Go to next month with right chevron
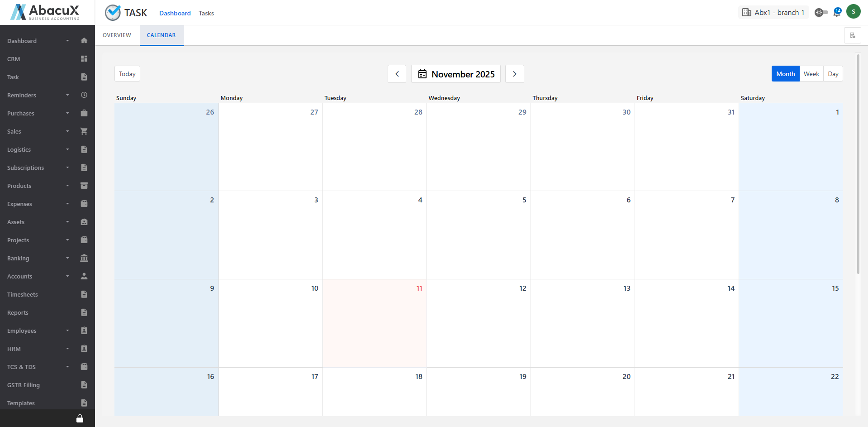Screen dimensions: 868x427 pyautogui.click(x=514, y=74)
